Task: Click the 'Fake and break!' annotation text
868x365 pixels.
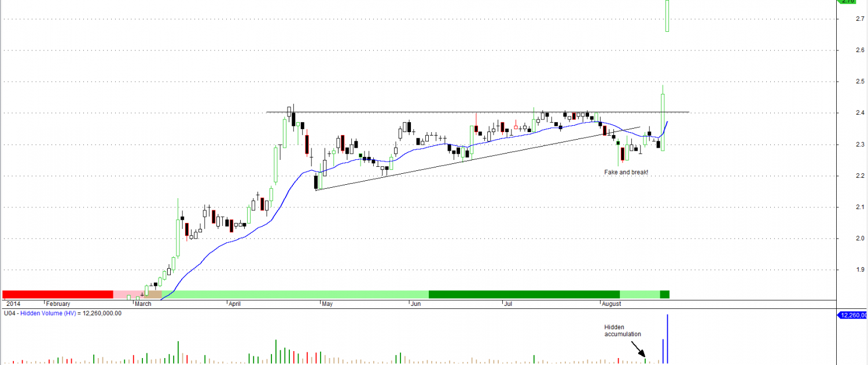Action: [x=626, y=172]
